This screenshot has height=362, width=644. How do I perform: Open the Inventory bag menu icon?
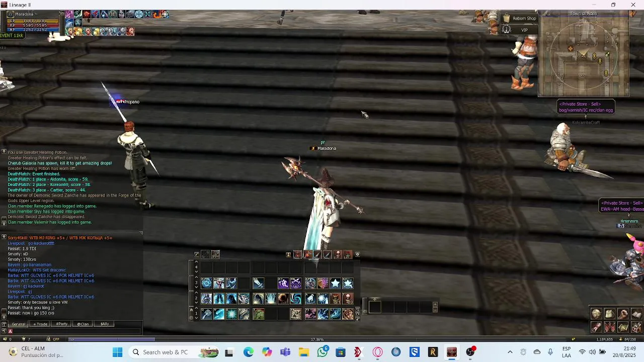click(x=610, y=314)
